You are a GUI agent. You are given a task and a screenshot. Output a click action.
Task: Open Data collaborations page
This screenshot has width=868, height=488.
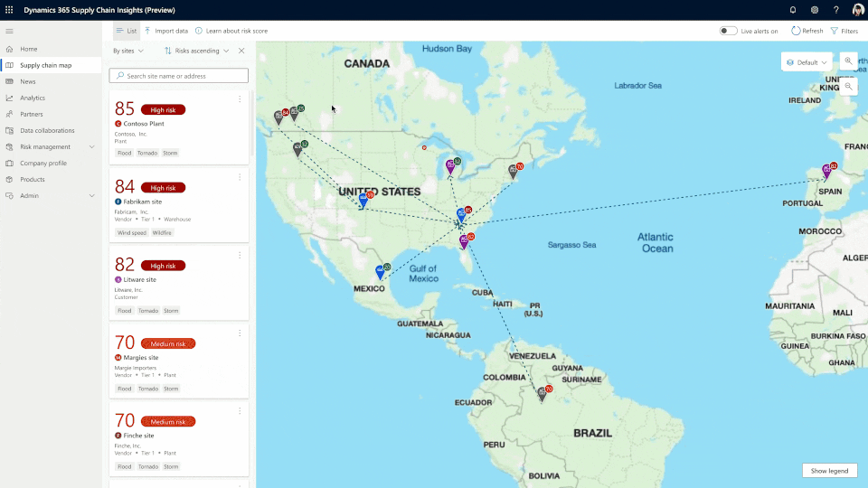[x=47, y=130]
